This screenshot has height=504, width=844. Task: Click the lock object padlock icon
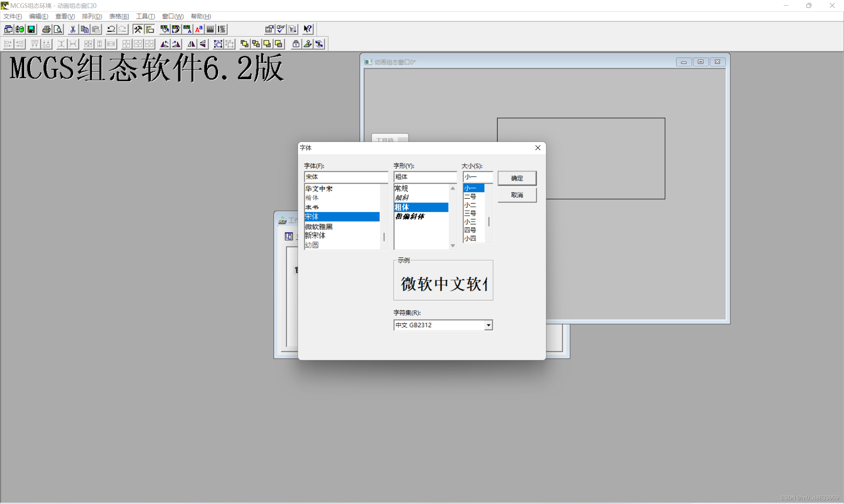tap(296, 44)
